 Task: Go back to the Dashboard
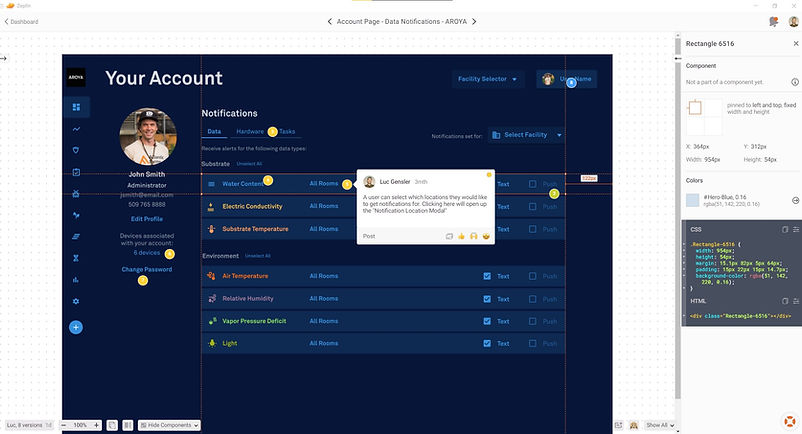click(x=21, y=21)
